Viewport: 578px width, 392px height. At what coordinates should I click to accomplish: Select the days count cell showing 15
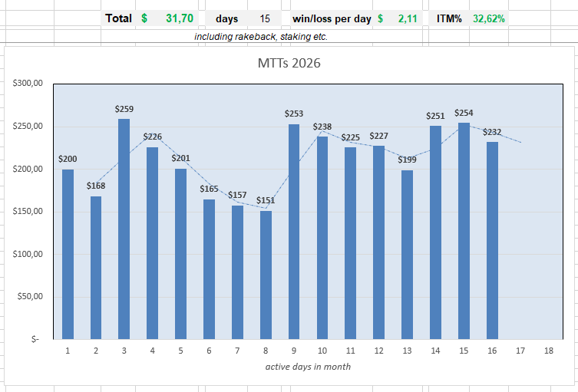click(264, 18)
